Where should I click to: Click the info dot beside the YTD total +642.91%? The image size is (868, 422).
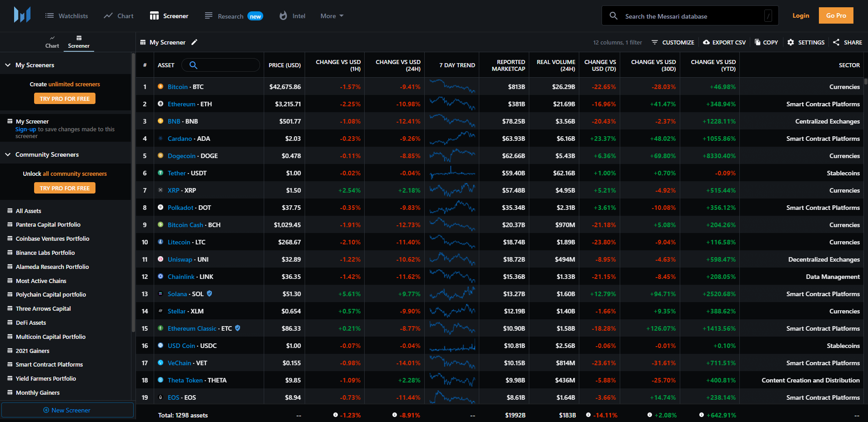702,415
